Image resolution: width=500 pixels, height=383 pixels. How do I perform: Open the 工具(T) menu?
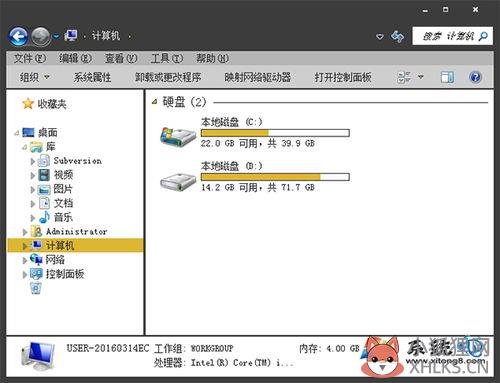pyautogui.click(x=167, y=58)
